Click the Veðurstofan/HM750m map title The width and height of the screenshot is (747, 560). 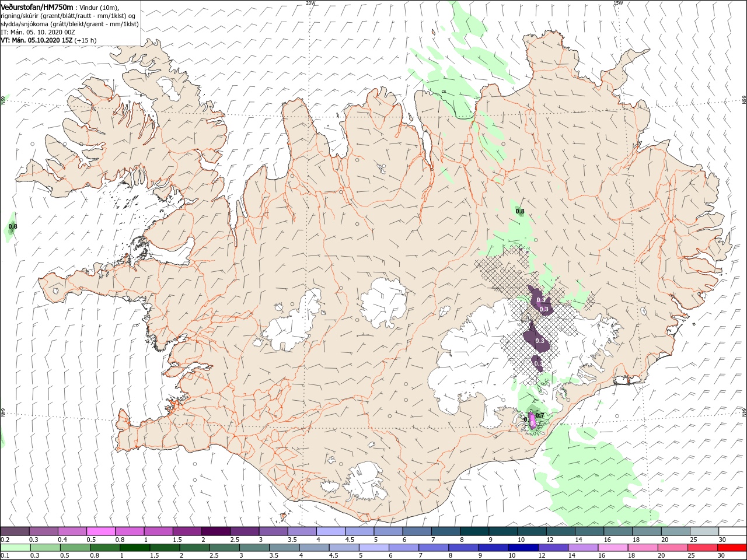(x=37, y=6)
